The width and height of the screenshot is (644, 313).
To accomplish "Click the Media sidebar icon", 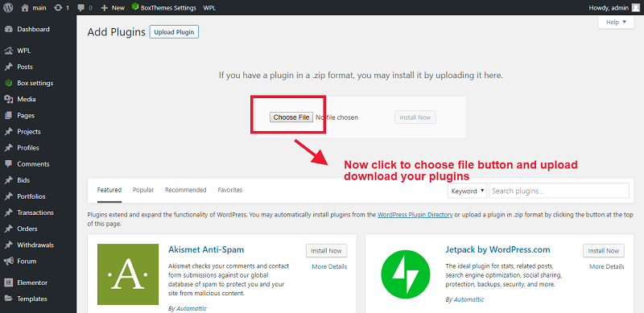I will (8, 100).
